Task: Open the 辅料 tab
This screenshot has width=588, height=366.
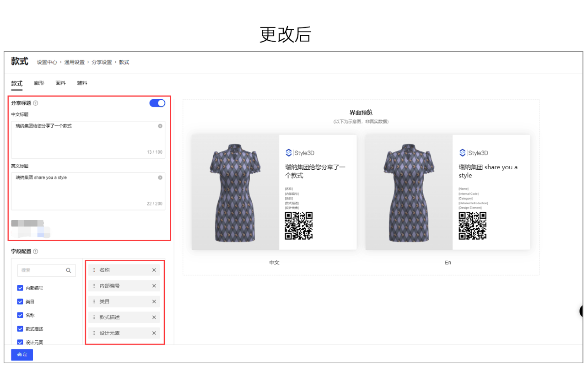Action: pyautogui.click(x=82, y=83)
